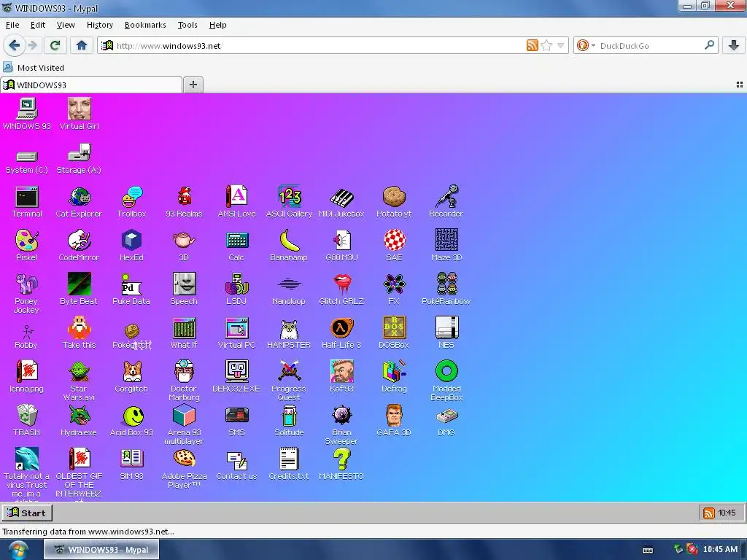The image size is (747, 560).
Task: Click the Windows 93 Start button
Action: tap(27, 513)
